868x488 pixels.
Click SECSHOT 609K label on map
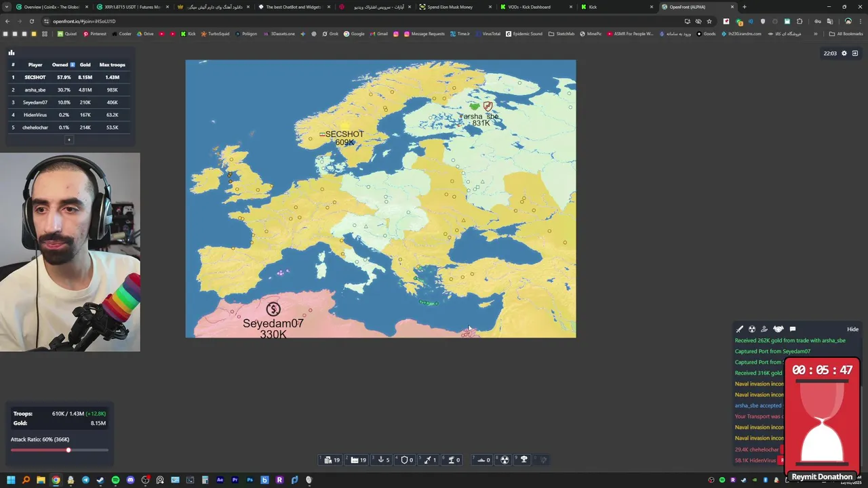pyautogui.click(x=344, y=138)
